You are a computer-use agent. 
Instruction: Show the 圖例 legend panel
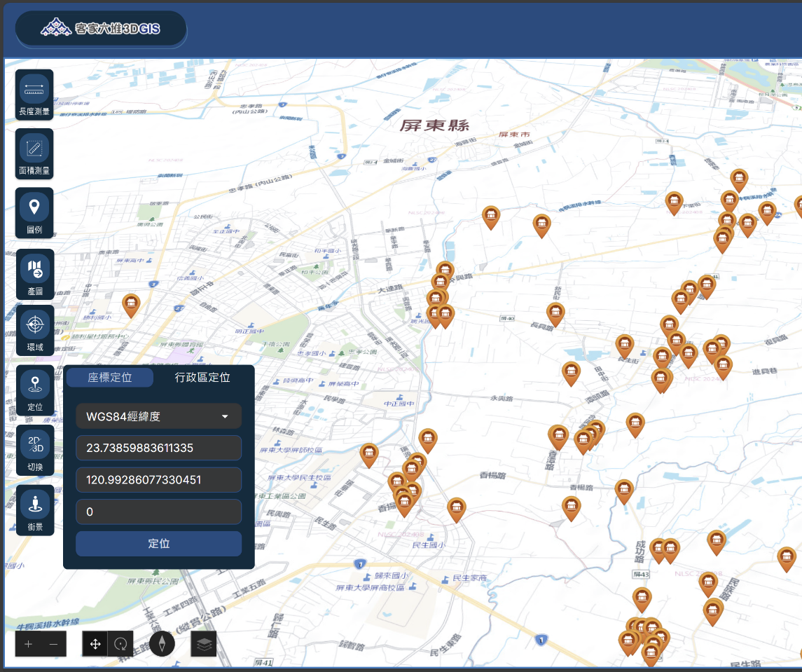tap(34, 213)
